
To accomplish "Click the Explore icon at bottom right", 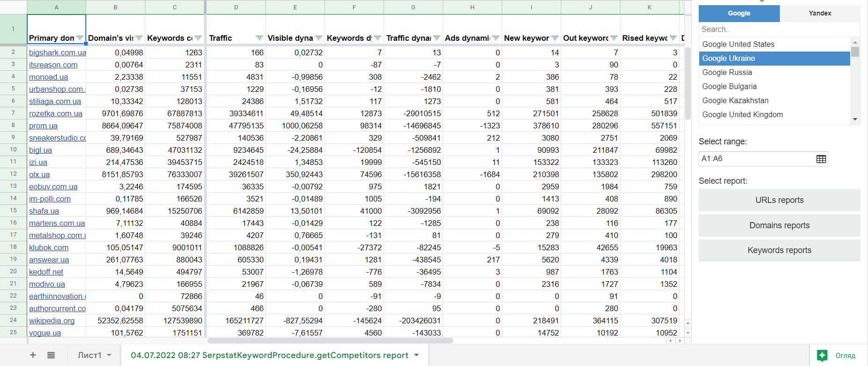I will coord(822,355).
